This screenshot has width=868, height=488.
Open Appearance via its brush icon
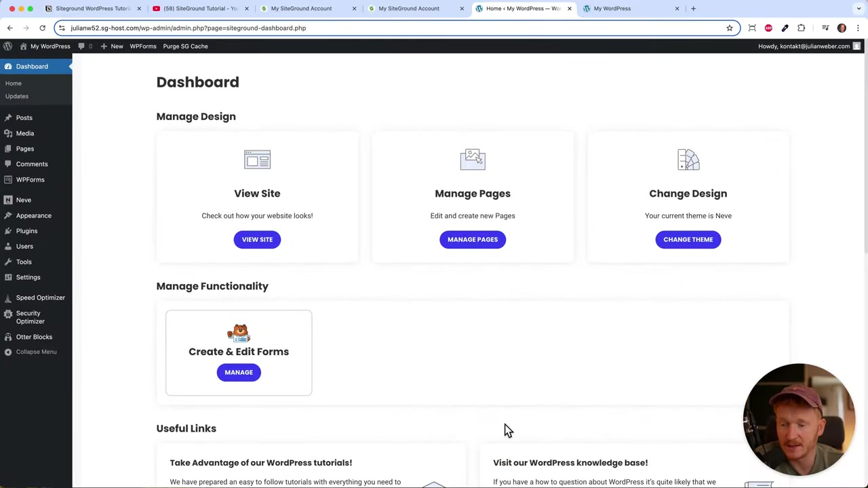[x=8, y=216]
